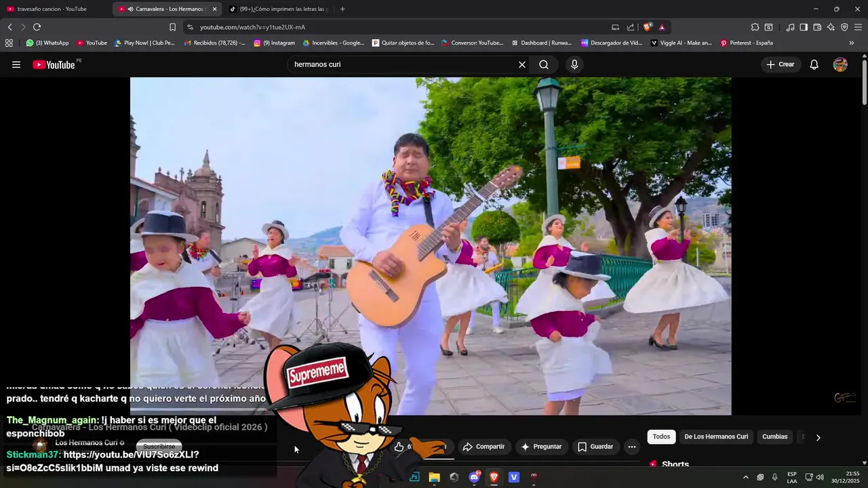Open Discord from the taskbar
Viewport: 868px width, 488px height.
474,477
